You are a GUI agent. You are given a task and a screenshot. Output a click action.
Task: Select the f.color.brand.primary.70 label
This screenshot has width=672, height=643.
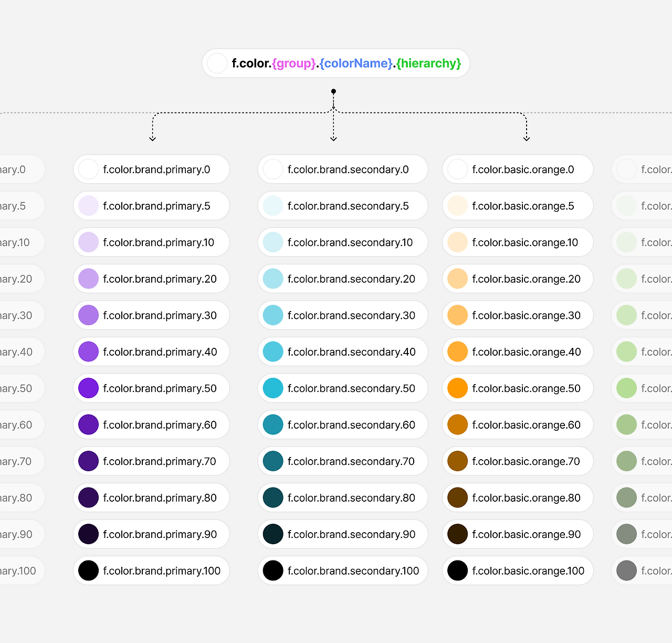(x=160, y=461)
